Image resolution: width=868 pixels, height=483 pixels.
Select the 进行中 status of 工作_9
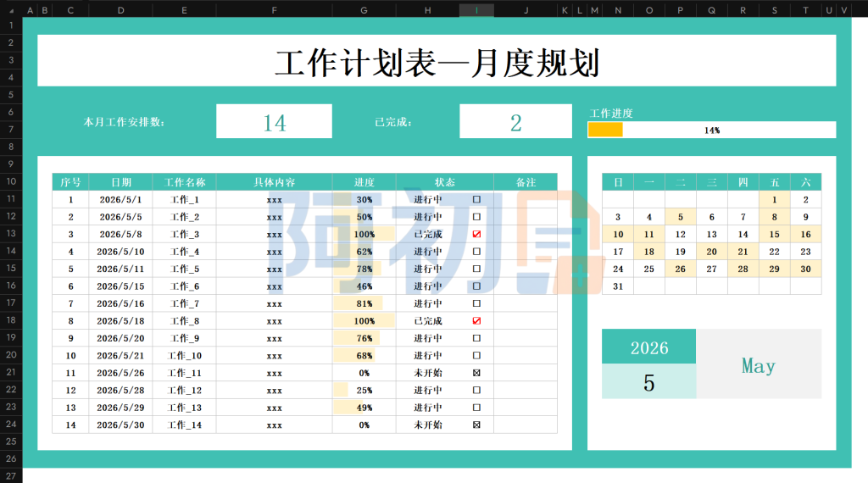[x=428, y=338]
